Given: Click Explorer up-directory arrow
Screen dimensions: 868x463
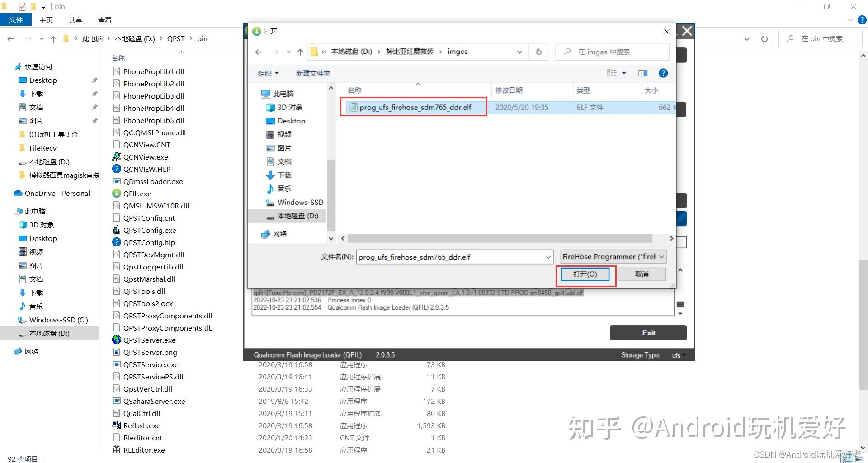Looking at the screenshot, I should [53, 39].
